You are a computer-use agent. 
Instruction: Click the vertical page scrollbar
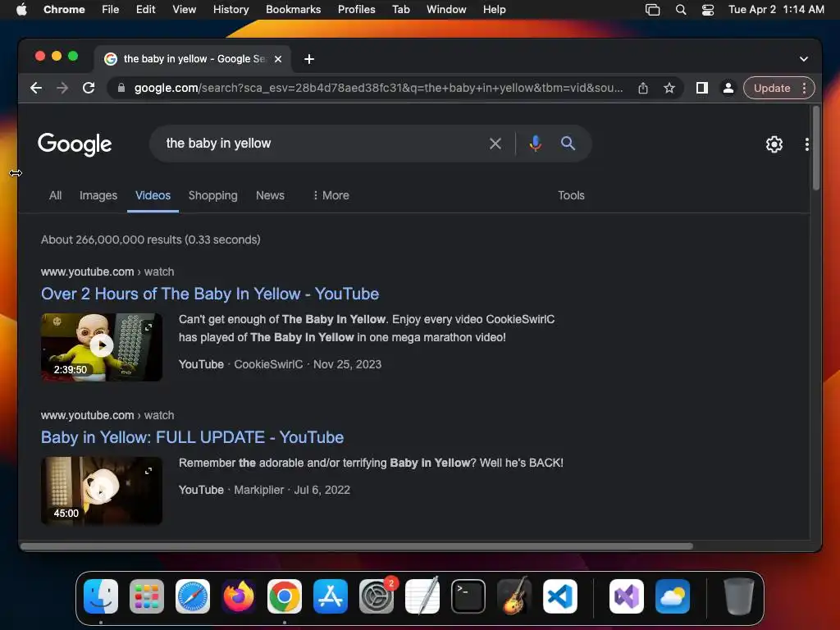[816, 148]
